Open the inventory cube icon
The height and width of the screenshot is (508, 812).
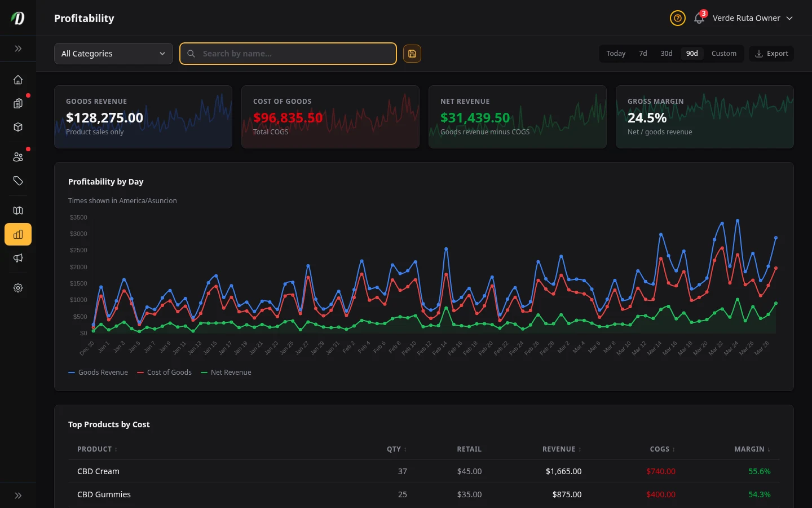point(18,127)
